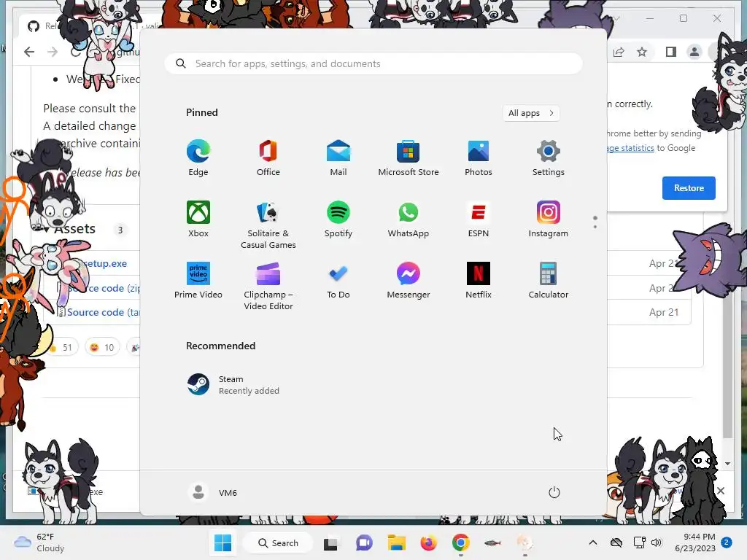Download Source code (tar) asset
Screen dimensions: 747x560
click(103, 312)
